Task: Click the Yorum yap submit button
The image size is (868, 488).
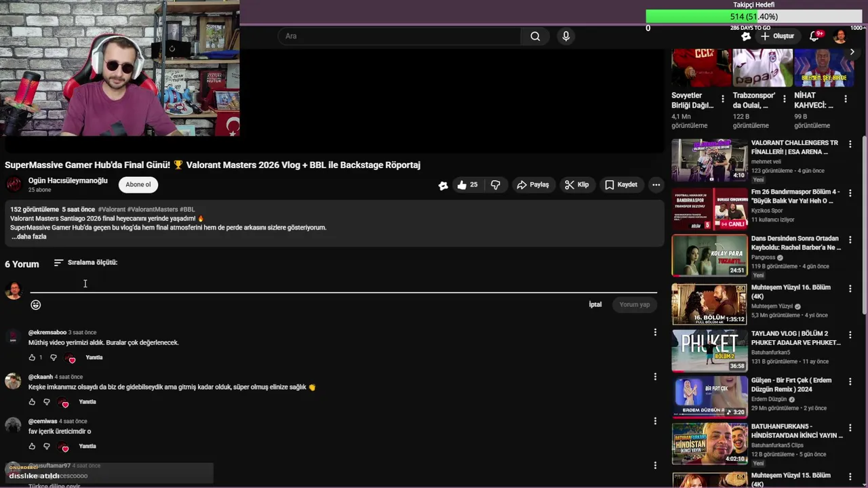Action: (x=634, y=304)
